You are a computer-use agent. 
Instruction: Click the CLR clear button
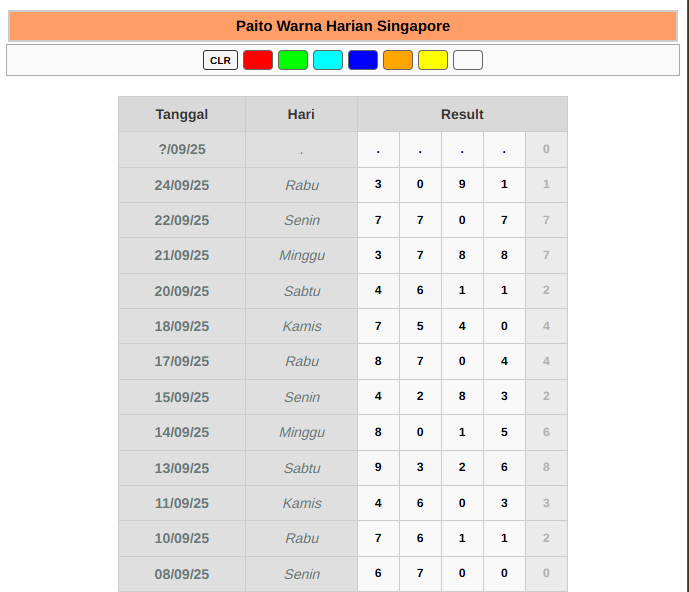pyautogui.click(x=220, y=60)
